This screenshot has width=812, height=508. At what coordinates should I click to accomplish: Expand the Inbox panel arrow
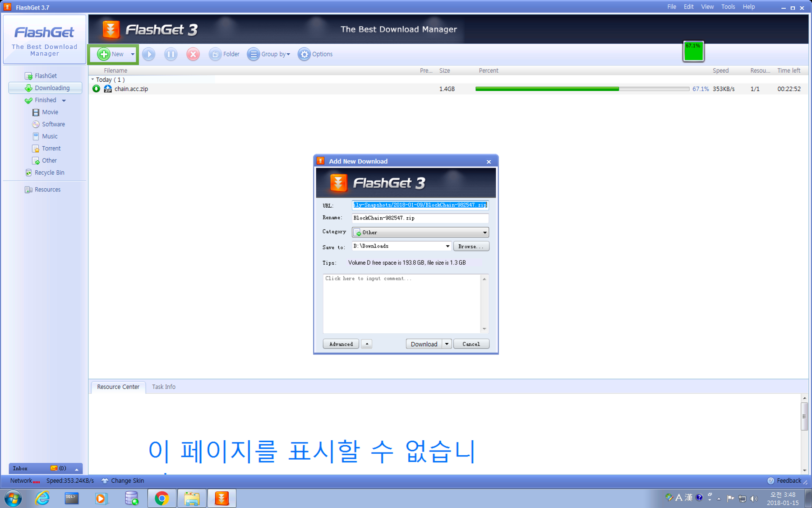[77, 469]
